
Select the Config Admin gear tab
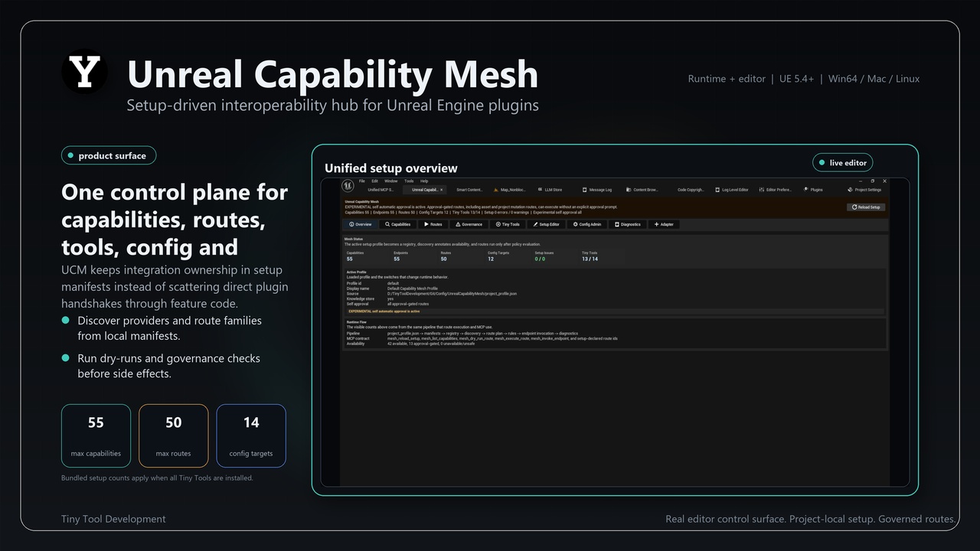pos(587,224)
